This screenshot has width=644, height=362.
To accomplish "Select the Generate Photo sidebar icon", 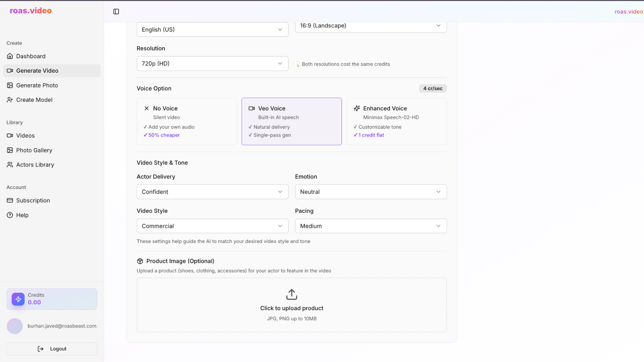I will pyautogui.click(x=10, y=85).
